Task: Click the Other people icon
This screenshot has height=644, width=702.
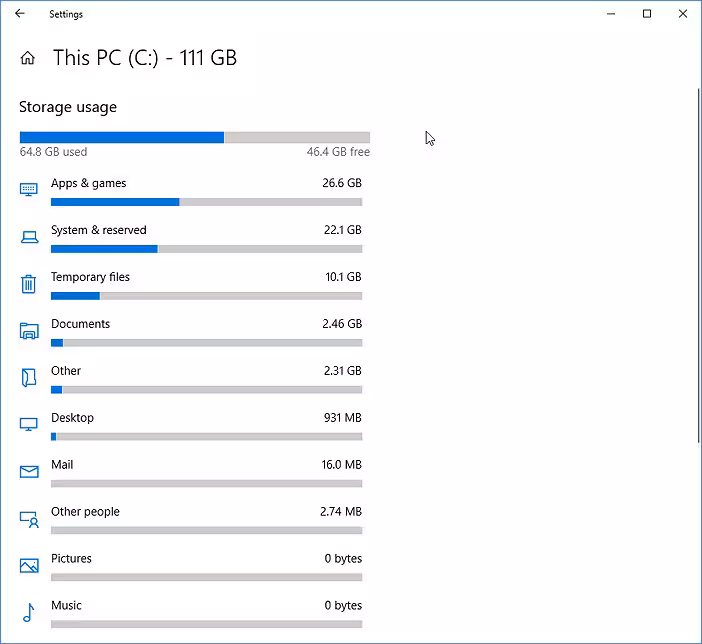Action: point(29,519)
